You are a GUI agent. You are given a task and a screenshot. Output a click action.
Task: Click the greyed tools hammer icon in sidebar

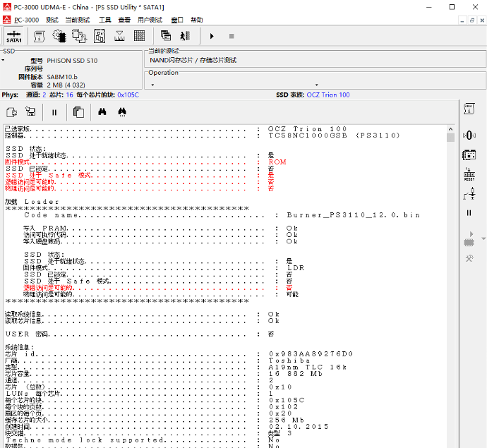coord(469,258)
